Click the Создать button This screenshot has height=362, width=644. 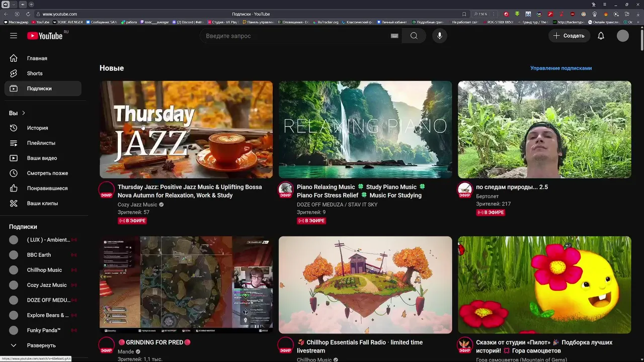pos(569,36)
